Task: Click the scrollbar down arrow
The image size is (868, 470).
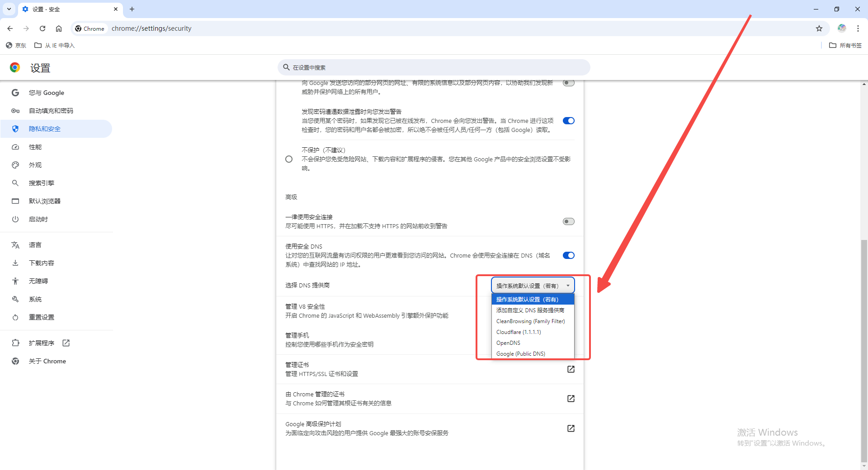Action: (864, 466)
